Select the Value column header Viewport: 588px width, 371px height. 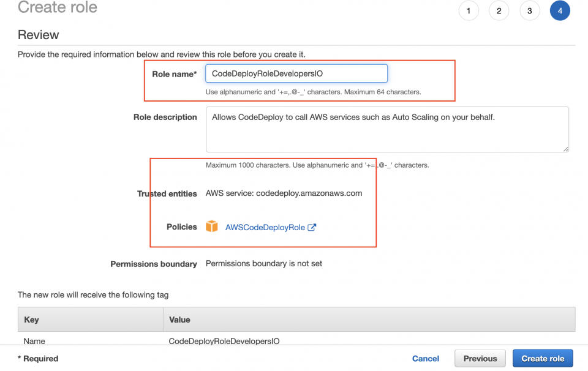tap(178, 320)
